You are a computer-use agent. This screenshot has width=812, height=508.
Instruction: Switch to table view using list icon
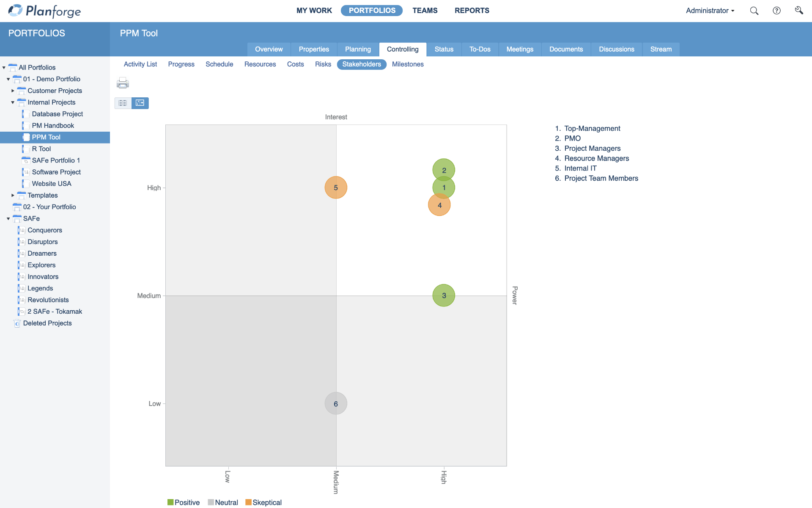pos(122,102)
